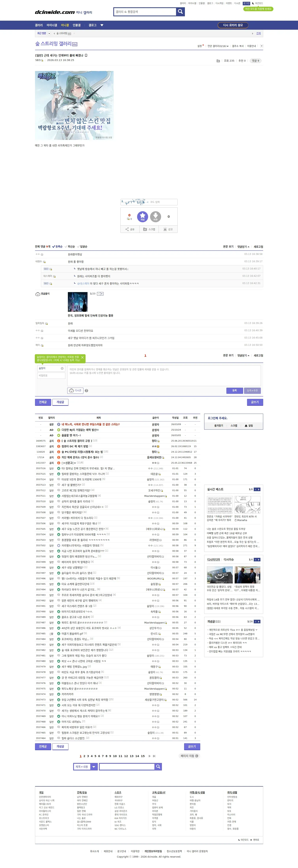Click upper 새로고침 refresh comments link
The image size is (298, 868).
(258, 247)
